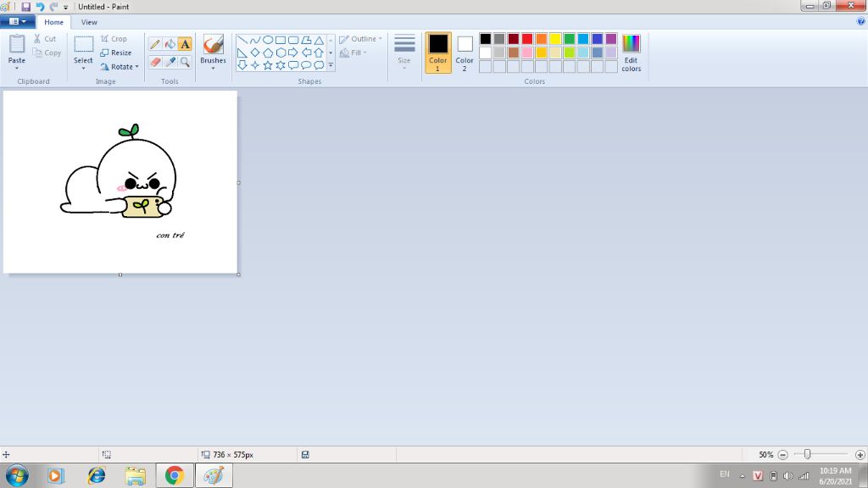Choose the Down arrow shape
This screenshot has height=488, width=868.
tap(242, 65)
